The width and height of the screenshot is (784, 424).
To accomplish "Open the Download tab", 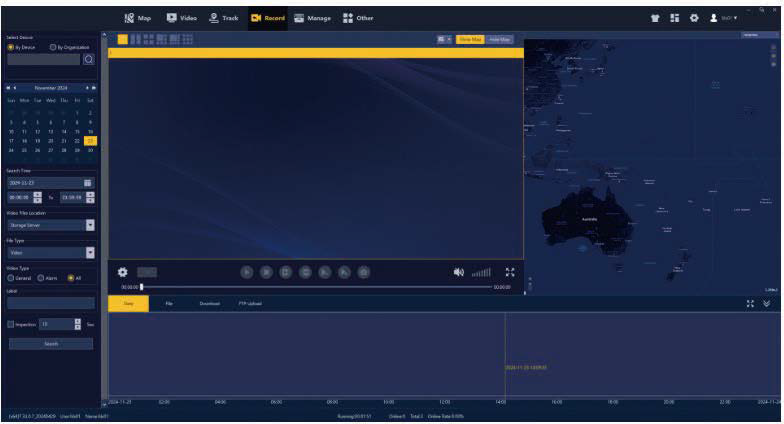I will click(209, 303).
